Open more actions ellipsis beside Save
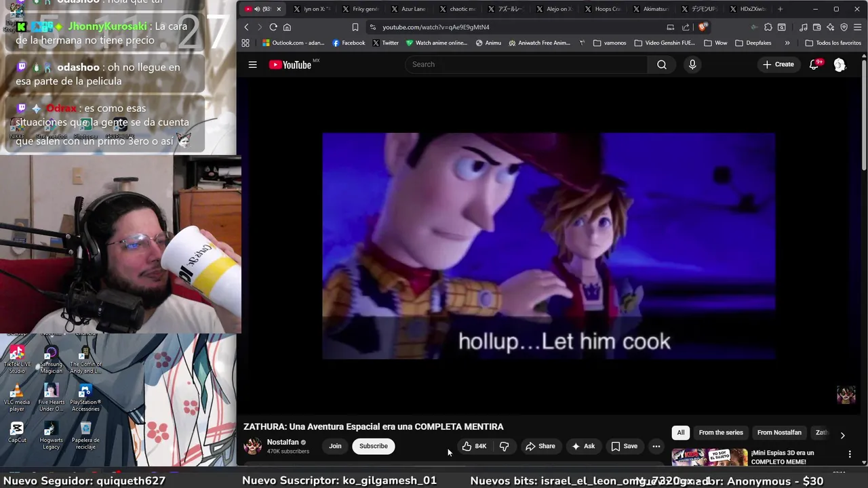 (656, 446)
